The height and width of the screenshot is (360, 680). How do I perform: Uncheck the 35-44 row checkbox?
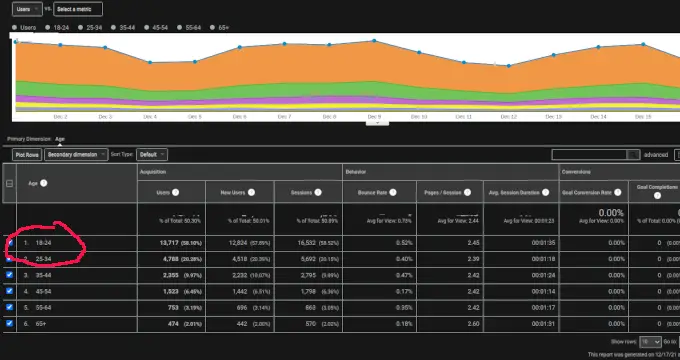click(10, 275)
